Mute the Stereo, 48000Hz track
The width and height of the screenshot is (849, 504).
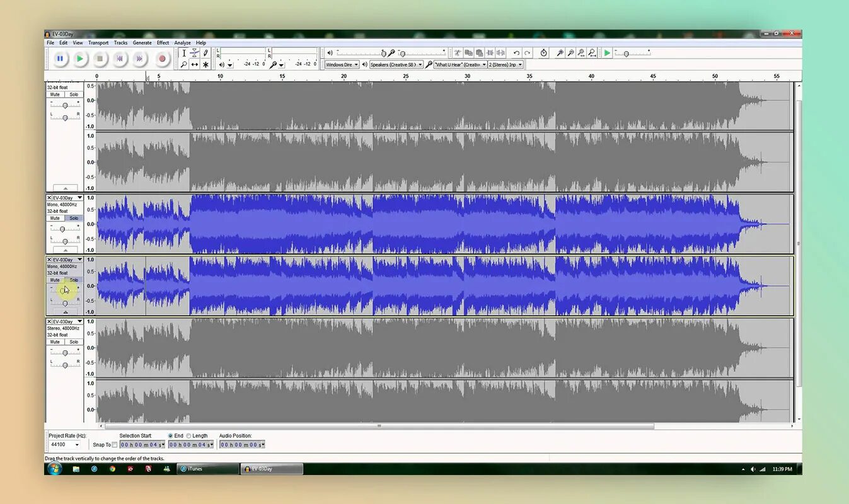coord(55,342)
